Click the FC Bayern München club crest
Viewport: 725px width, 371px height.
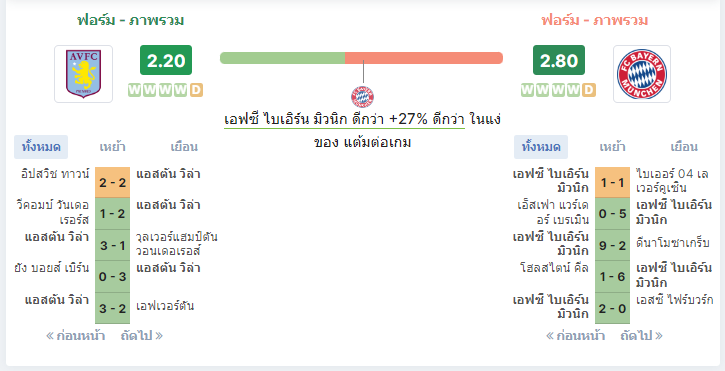pos(642,74)
